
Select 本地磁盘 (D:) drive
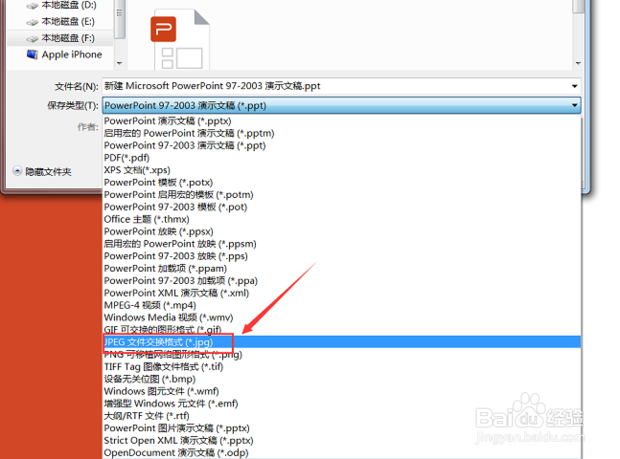68,5
